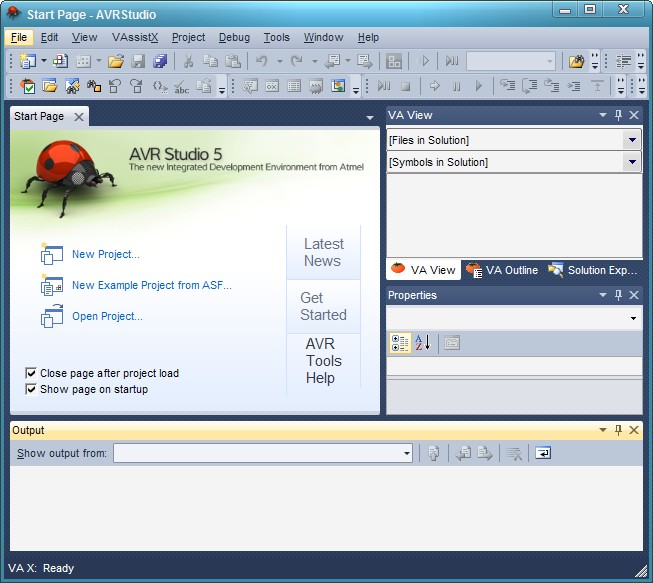The width and height of the screenshot is (653, 583).
Task: Open the Project menu
Action: click(x=188, y=37)
